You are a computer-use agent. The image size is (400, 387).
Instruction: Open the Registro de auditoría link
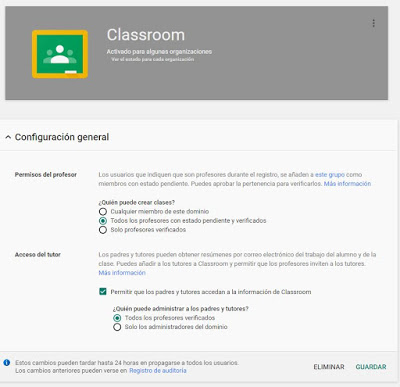[158, 371]
